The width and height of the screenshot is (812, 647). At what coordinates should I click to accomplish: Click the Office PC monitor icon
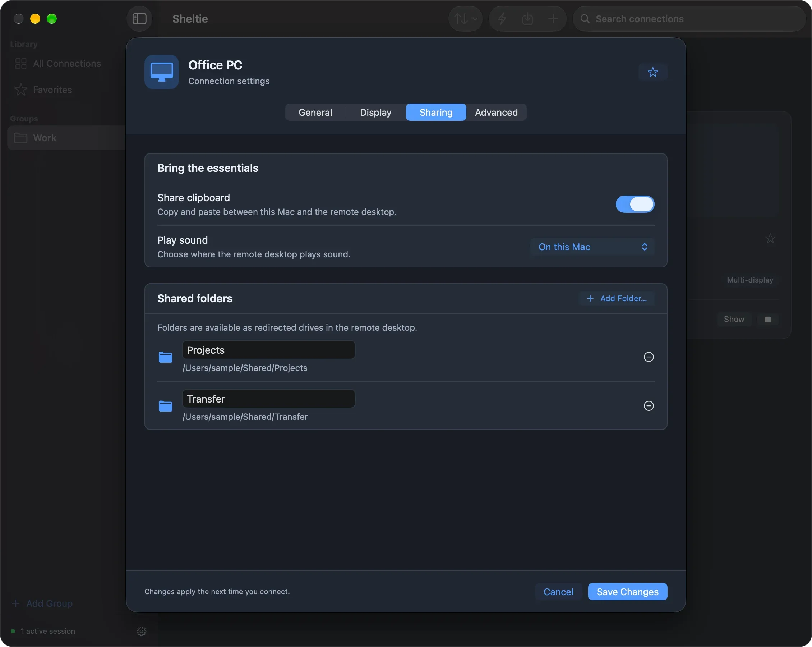pos(162,72)
